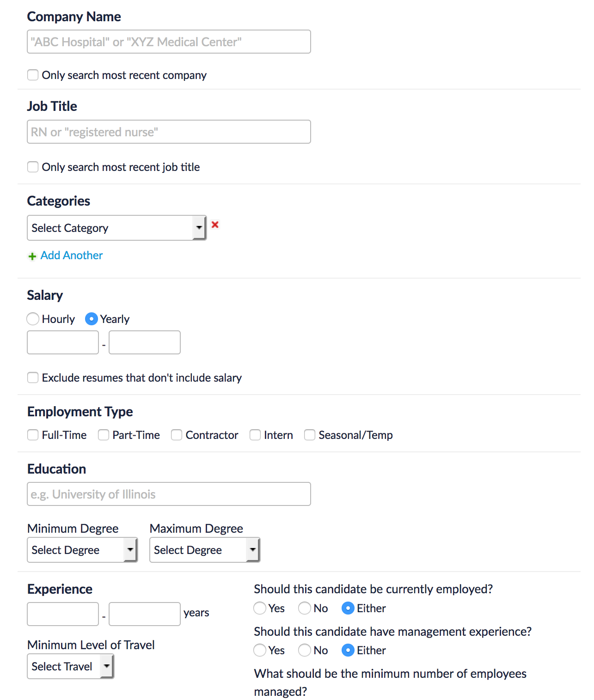Viewport: 594px width, 700px height.
Task: Tick the Contractor employment type checkbox
Action: [177, 435]
